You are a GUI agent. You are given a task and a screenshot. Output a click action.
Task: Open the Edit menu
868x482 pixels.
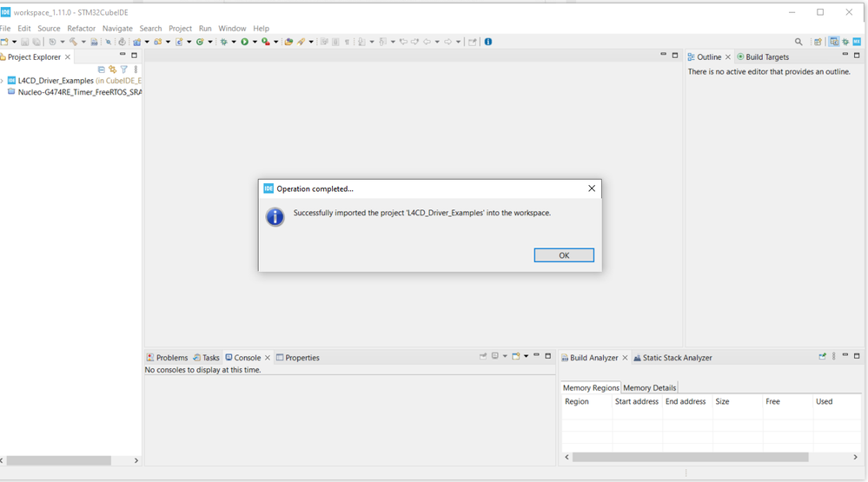[x=23, y=28]
